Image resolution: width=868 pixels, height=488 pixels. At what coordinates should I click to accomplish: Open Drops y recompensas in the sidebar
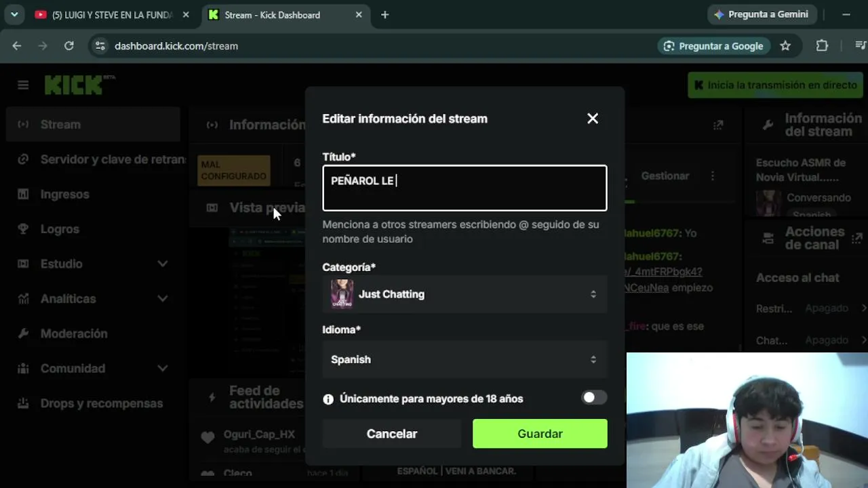[x=93, y=403]
